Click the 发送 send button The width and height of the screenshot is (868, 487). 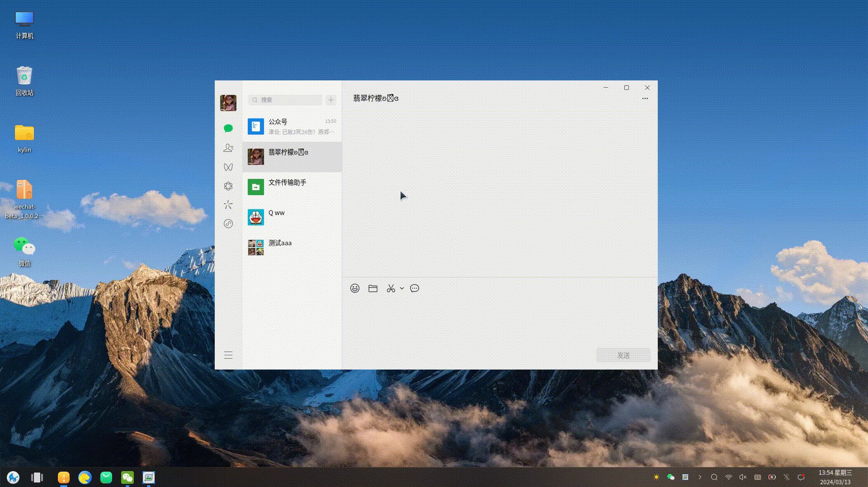pyautogui.click(x=623, y=356)
